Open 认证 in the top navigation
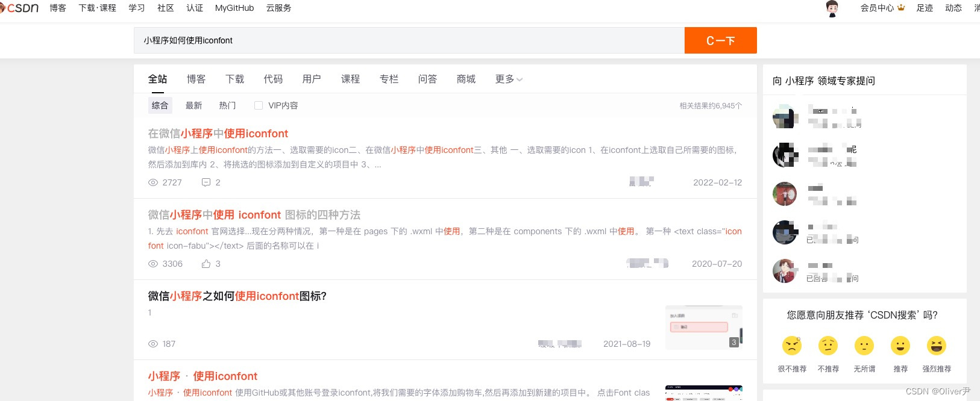The height and width of the screenshot is (401, 980). tap(195, 8)
